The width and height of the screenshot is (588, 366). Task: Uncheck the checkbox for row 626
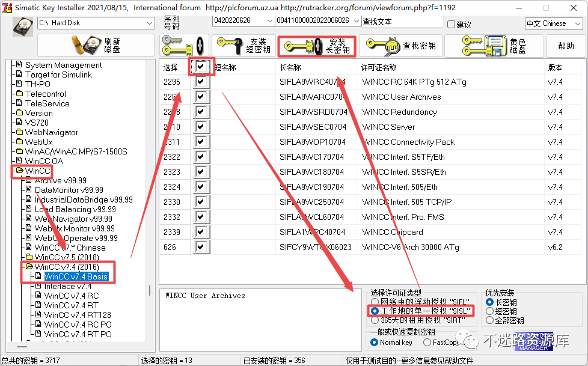(x=201, y=246)
